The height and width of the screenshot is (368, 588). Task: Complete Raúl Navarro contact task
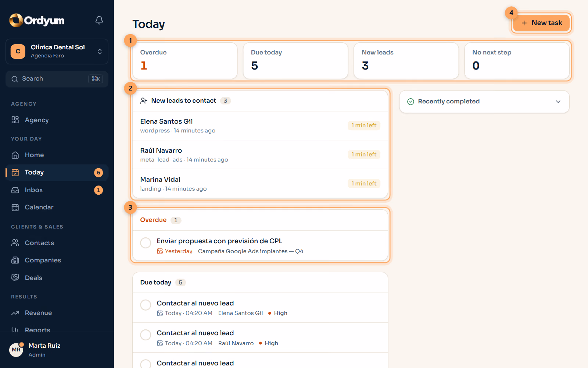point(146,335)
